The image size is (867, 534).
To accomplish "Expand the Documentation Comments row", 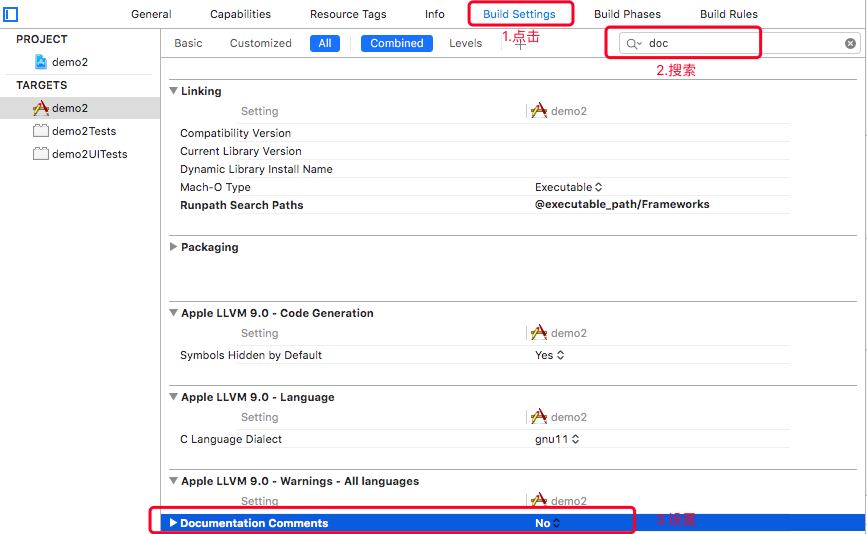I will [x=174, y=522].
